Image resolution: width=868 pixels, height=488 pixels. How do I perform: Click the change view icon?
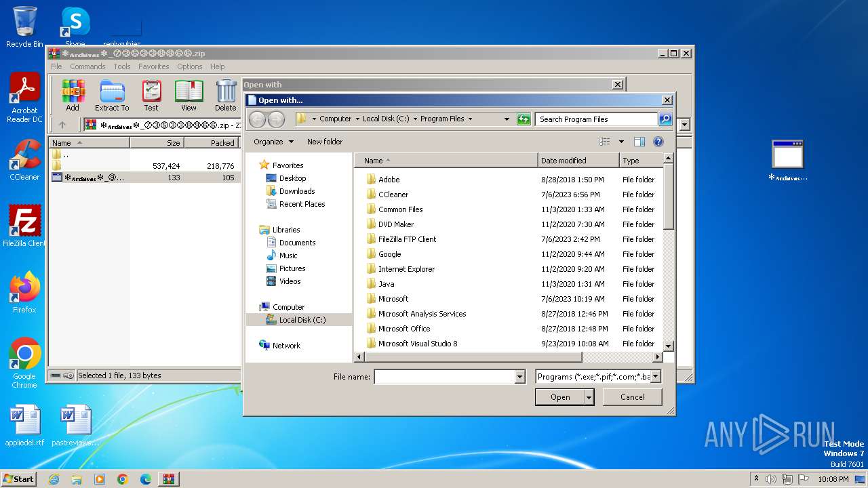[605, 142]
